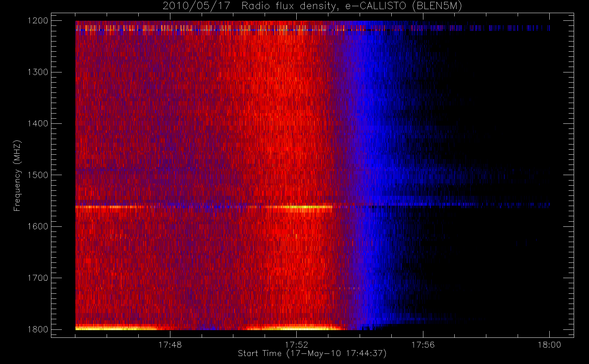Image resolution: width=589 pixels, height=364 pixels.
Task: Click the striped interference line near 1210 MHz
Action: click(312, 28)
